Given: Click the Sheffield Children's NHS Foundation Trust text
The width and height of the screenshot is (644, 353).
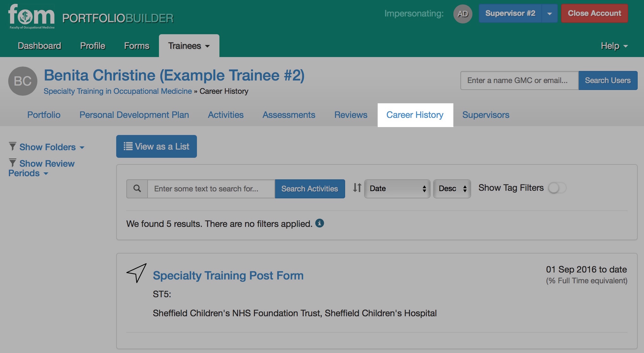Looking at the screenshot, I should click(294, 313).
